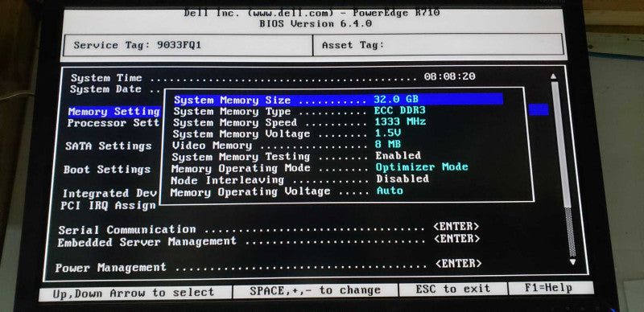This screenshot has height=312, width=644.
Task: Open the PCI IRQ Assignment entry
Action: tap(109, 205)
